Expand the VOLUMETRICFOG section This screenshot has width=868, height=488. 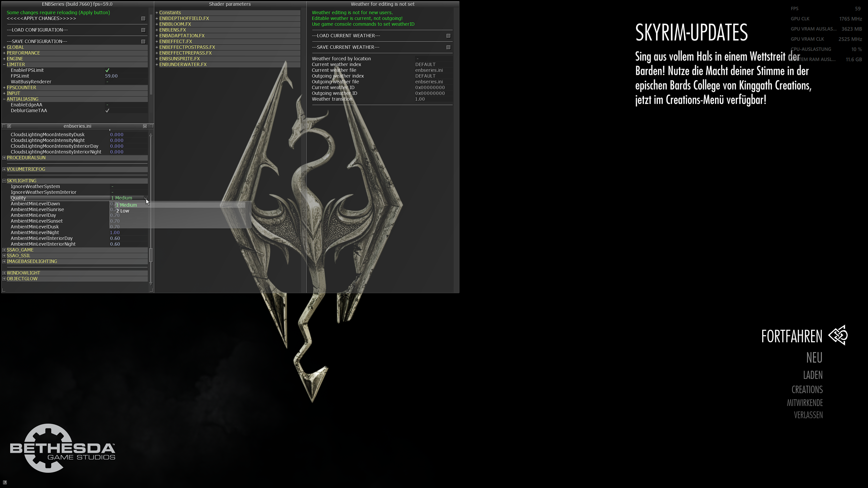(4, 169)
